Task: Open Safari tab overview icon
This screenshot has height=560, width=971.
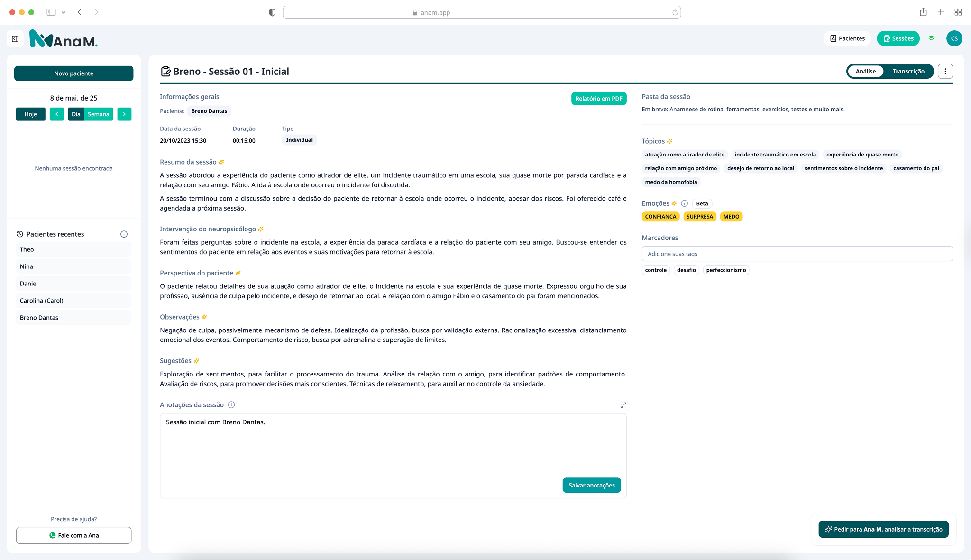Action: (958, 12)
